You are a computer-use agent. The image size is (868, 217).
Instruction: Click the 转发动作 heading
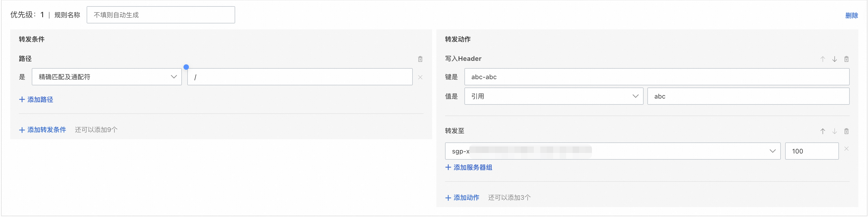click(x=458, y=39)
